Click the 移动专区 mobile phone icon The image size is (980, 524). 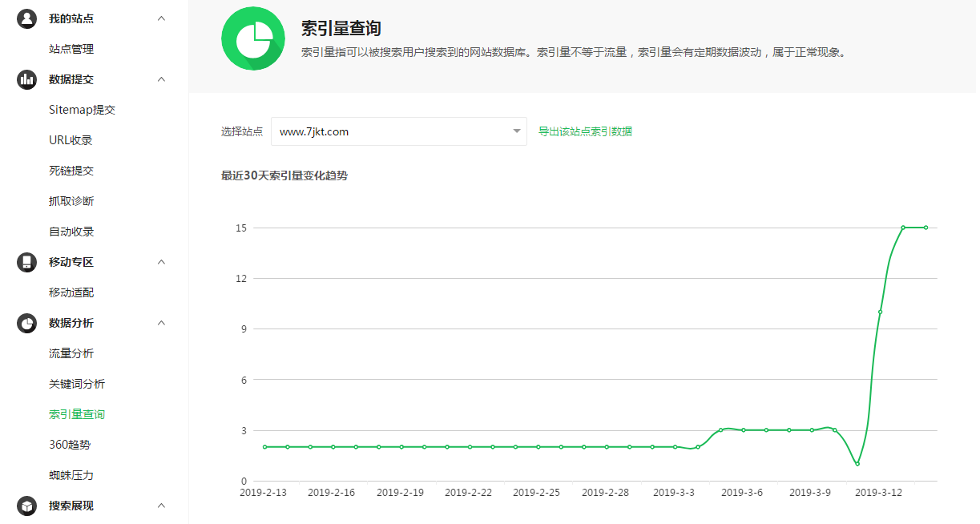[26, 261]
